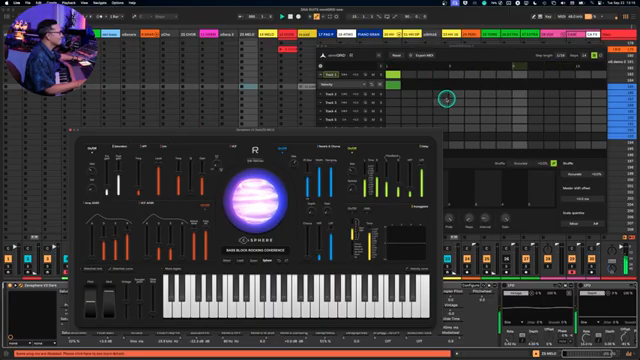Adjust the Delay LPF green slider

[x=422, y=180]
